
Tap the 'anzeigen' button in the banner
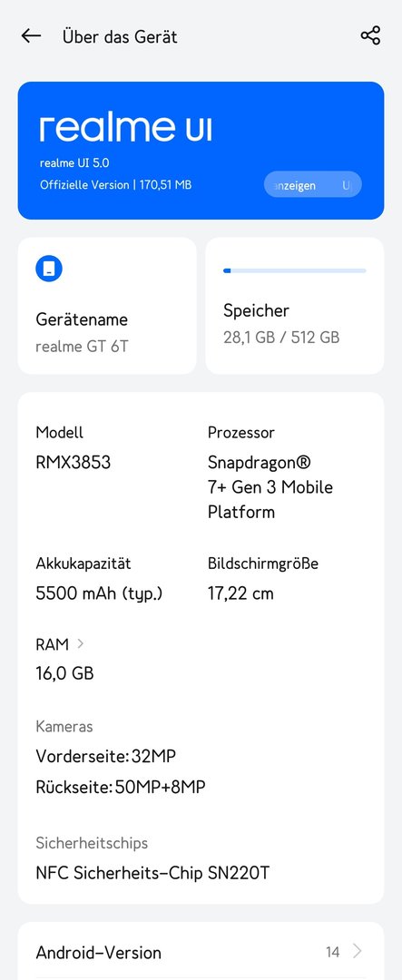(312, 185)
